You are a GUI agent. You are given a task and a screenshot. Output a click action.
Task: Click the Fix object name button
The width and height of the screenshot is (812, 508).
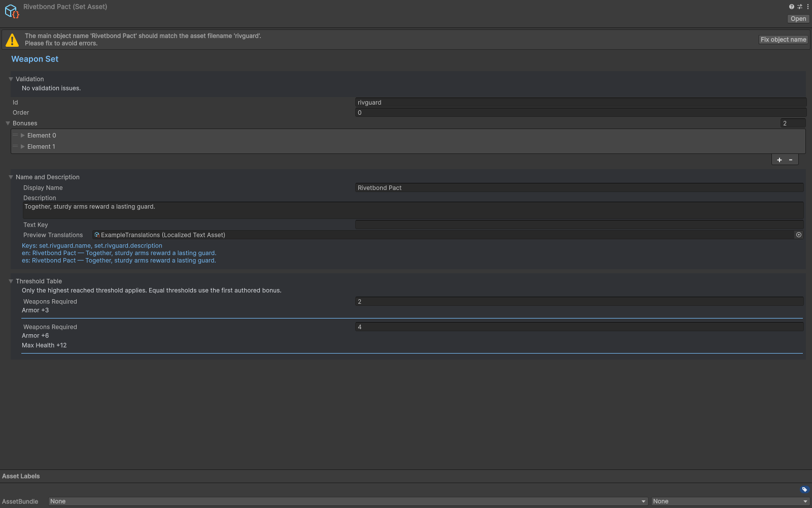tap(783, 40)
